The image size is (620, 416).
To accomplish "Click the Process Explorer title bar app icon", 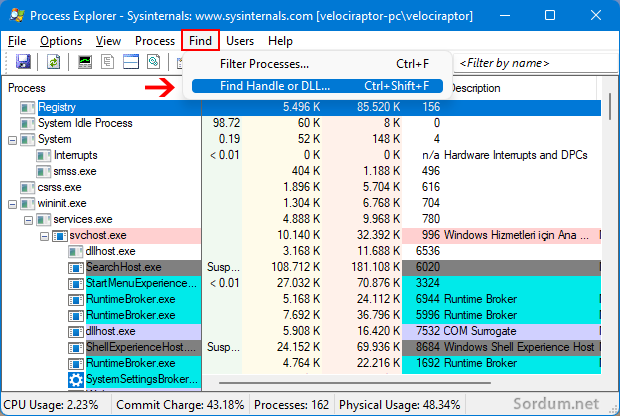I will [17, 15].
